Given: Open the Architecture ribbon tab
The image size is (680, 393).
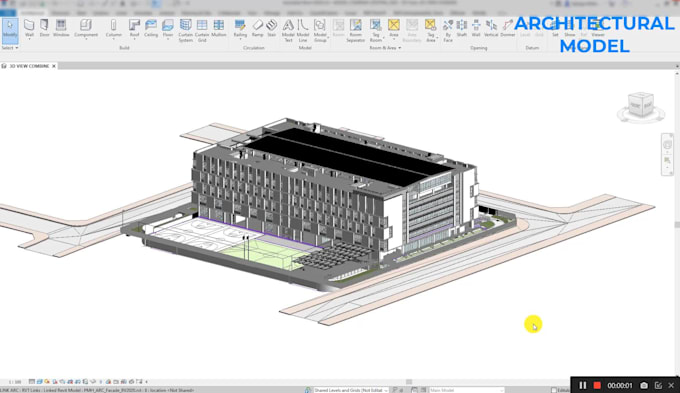Looking at the screenshot, I should pos(33,13).
